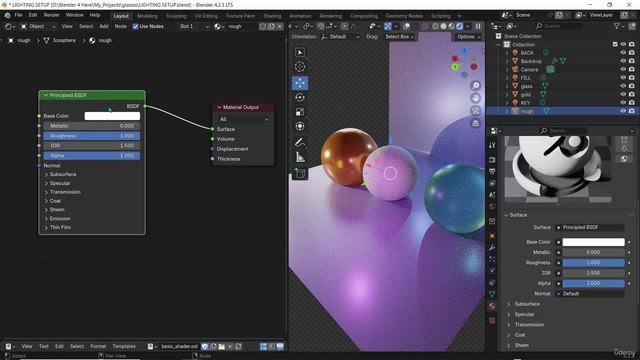Open the viewport Options popover
This screenshot has width=640, height=360.
[468, 37]
